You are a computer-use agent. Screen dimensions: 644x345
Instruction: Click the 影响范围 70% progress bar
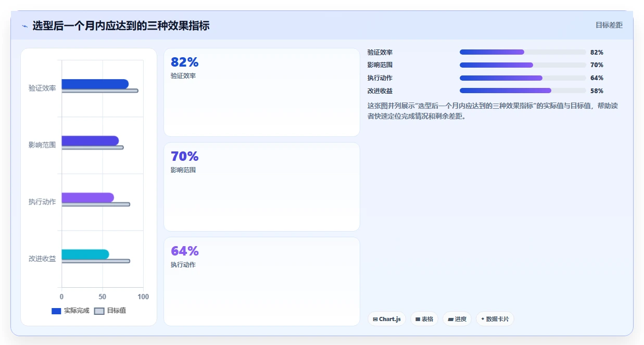click(x=523, y=65)
